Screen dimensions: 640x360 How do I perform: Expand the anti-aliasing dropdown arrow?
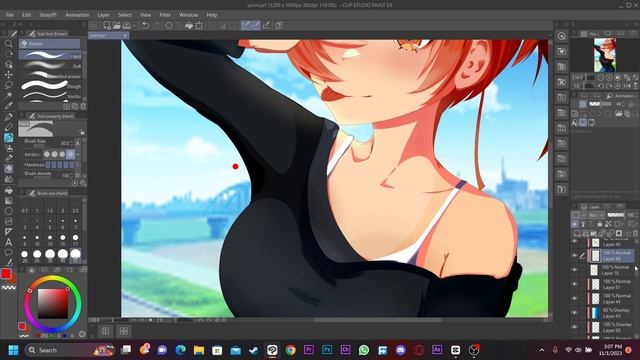click(x=78, y=154)
